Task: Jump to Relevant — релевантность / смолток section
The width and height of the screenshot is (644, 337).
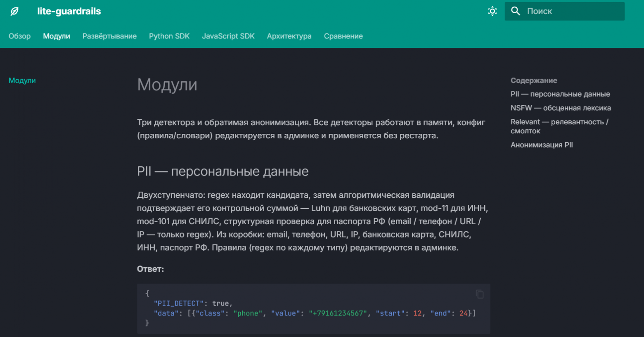Action: pyautogui.click(x=559, y=126)
